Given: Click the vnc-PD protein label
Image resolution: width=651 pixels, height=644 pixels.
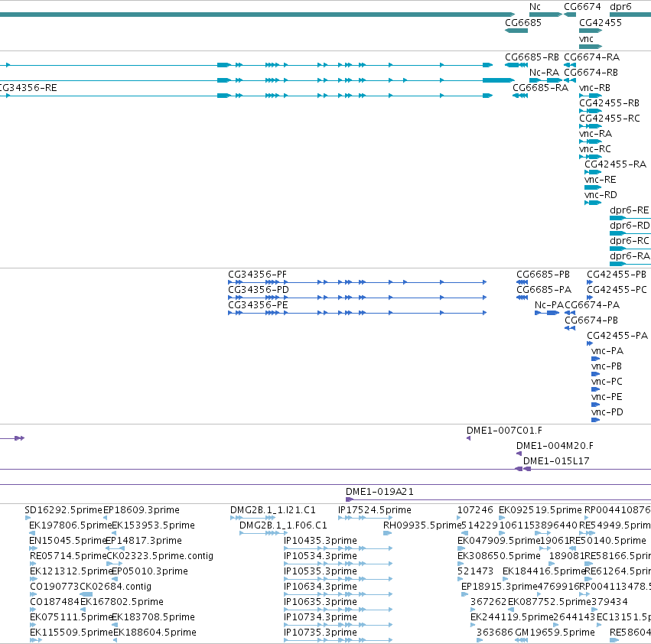Looking at the screenshot, I should click(x=607, y=412).
